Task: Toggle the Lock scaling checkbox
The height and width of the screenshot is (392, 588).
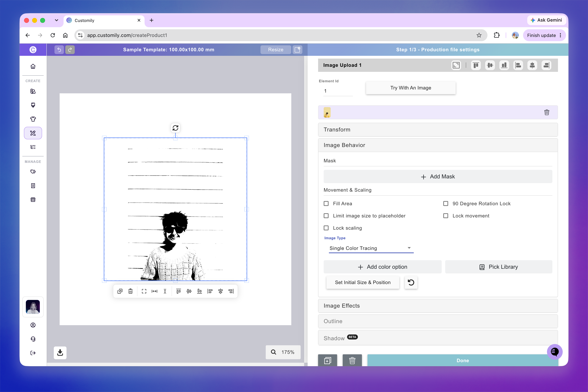Action: coord(326,228)
